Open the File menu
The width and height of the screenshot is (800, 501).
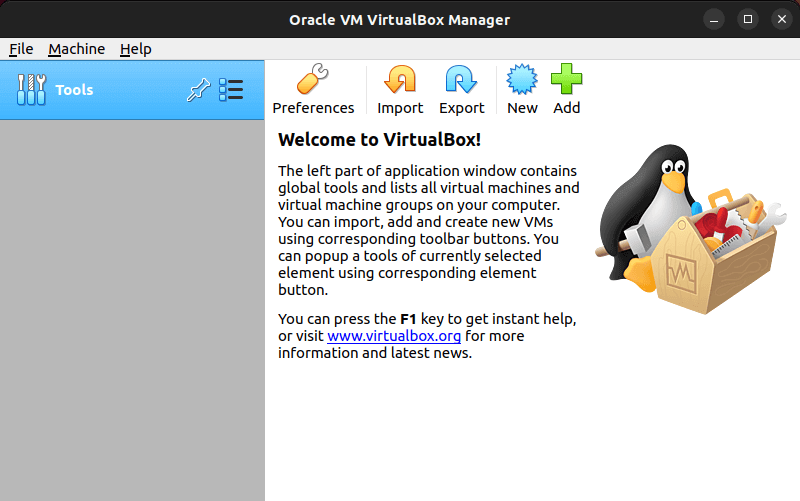[x=21, y=49]
